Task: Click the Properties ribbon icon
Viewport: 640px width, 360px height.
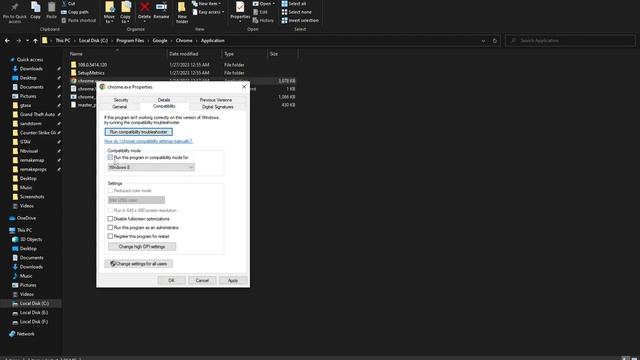Action: point(240,11)
